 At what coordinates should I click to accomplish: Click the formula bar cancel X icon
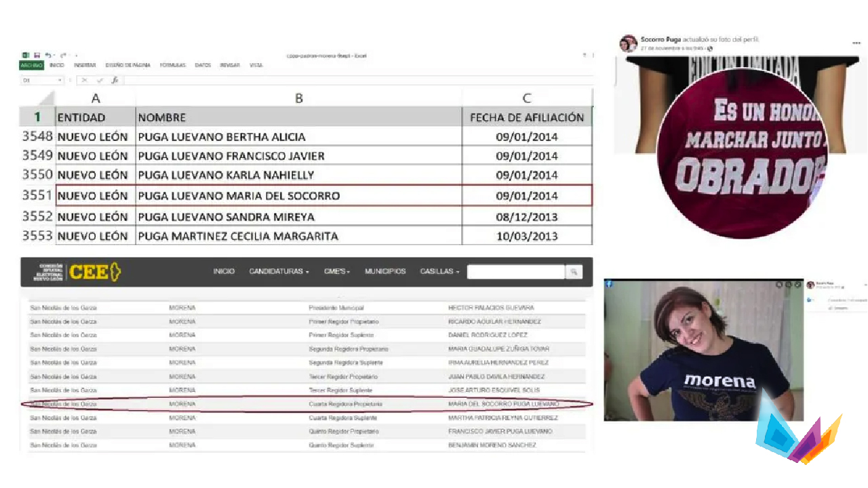[85, 80]
